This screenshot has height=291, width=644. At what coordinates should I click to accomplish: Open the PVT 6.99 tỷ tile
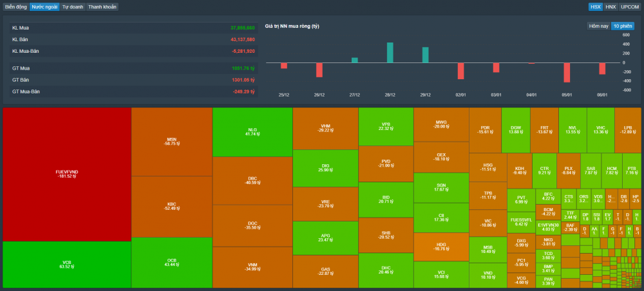521,200
